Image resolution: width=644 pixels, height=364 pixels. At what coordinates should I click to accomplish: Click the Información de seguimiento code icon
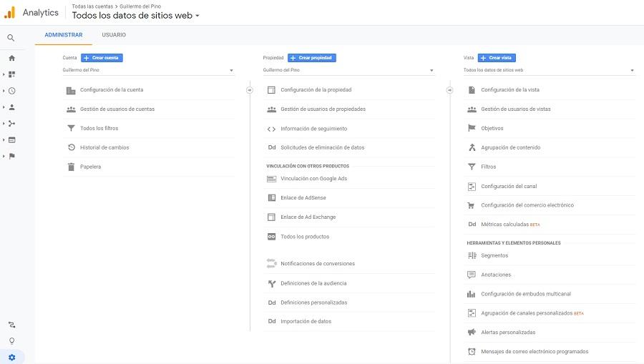(x=271, y=129)
